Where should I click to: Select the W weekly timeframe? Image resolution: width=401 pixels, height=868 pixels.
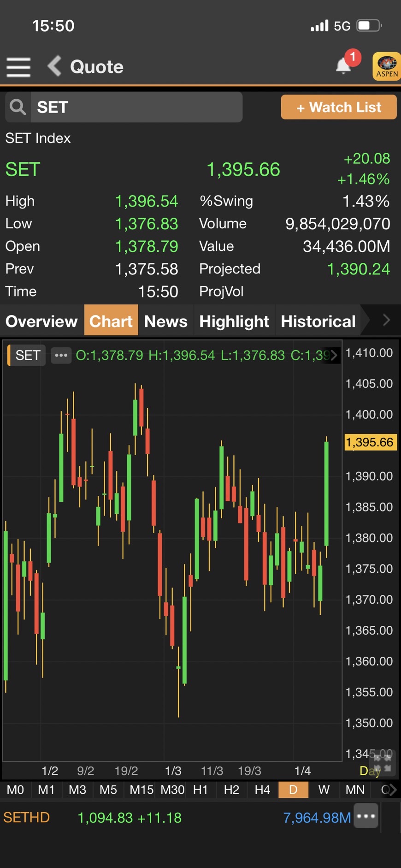click(324, 790)
